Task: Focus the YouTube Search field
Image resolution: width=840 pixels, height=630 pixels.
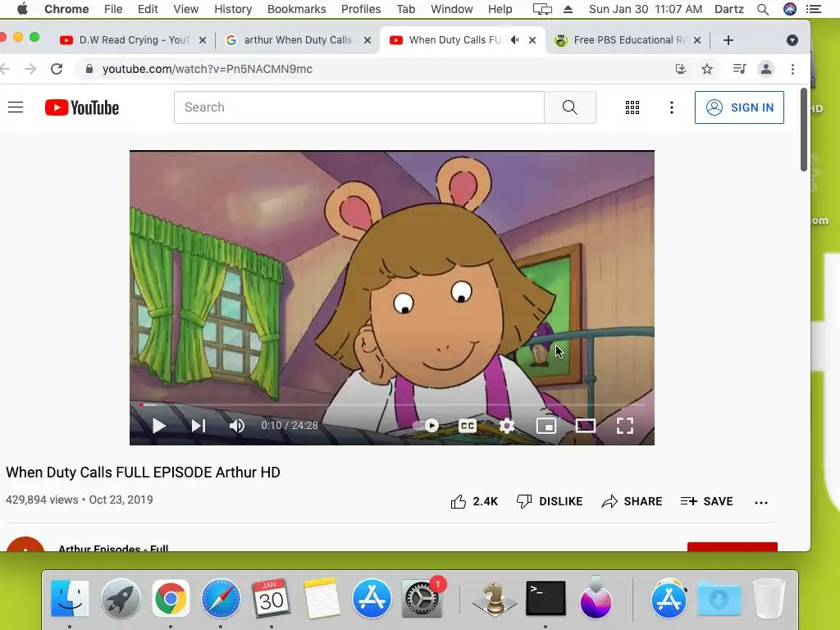Action: [359, 107]
